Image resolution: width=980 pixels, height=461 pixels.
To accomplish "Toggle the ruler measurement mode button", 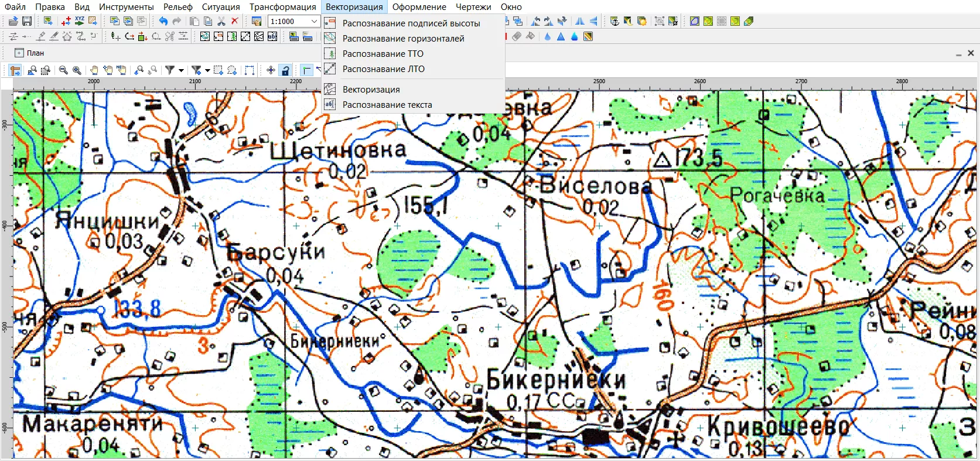I will pos(15,70).
